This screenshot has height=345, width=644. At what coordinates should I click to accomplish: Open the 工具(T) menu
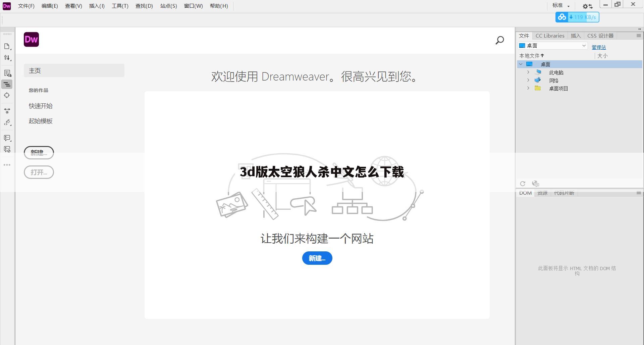coord(120,6)
